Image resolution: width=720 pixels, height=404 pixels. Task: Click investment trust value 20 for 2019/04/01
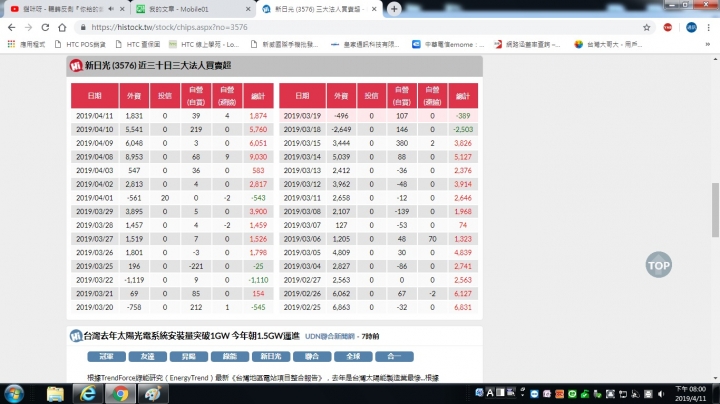[165, 198]
